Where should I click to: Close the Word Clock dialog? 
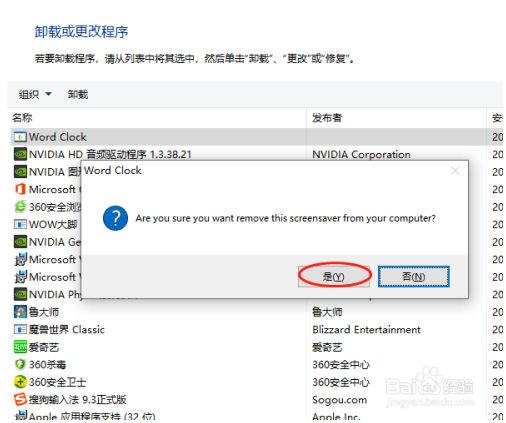[x=455, y=171]
